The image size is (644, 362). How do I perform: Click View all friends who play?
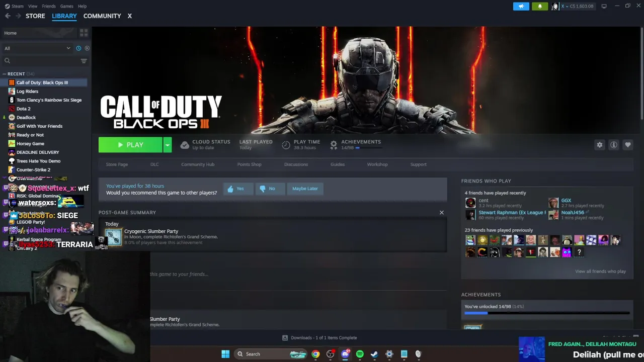click(600, 271)
